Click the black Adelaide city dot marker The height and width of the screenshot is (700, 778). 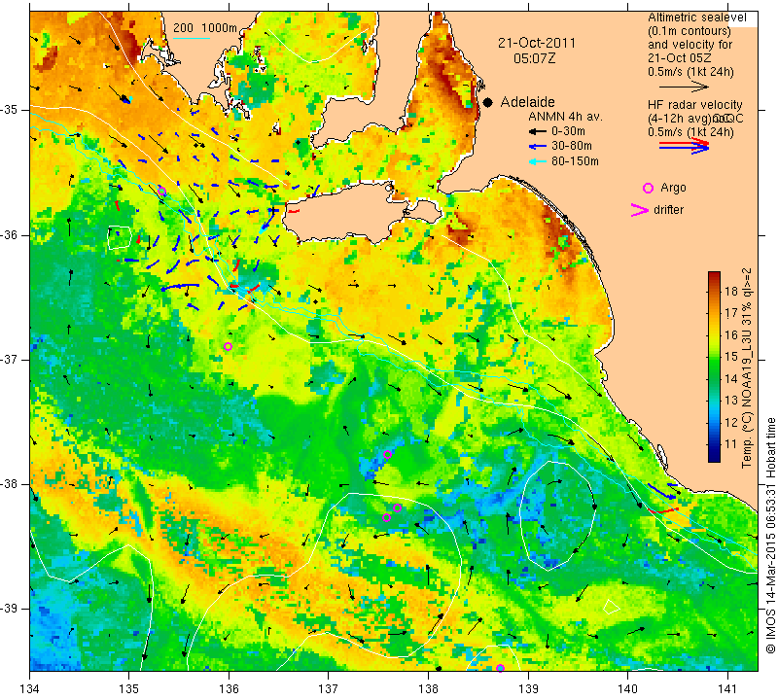(488, 103)
